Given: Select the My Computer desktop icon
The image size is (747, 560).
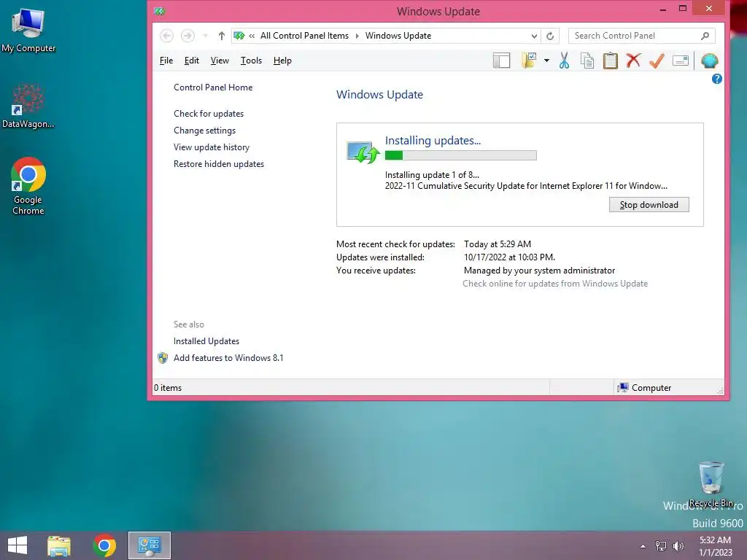Looking at the screenshot, I should [x=28, y=31].
